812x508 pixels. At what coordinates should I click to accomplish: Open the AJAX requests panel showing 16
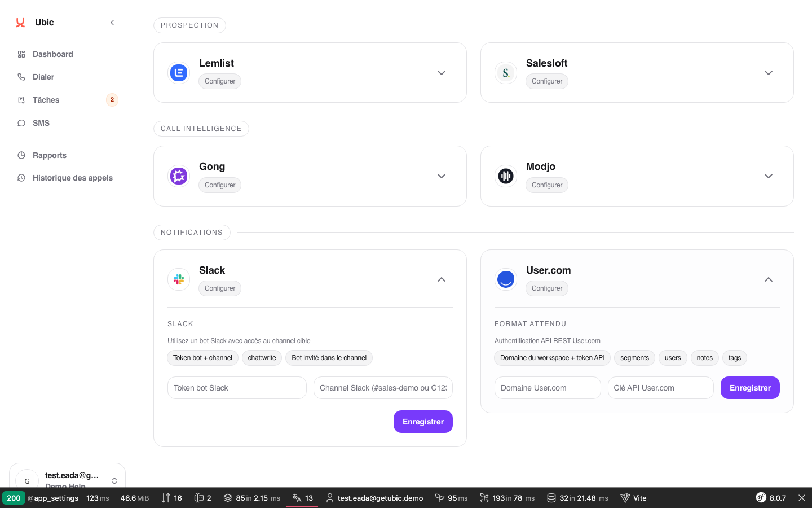pos(171,498)
